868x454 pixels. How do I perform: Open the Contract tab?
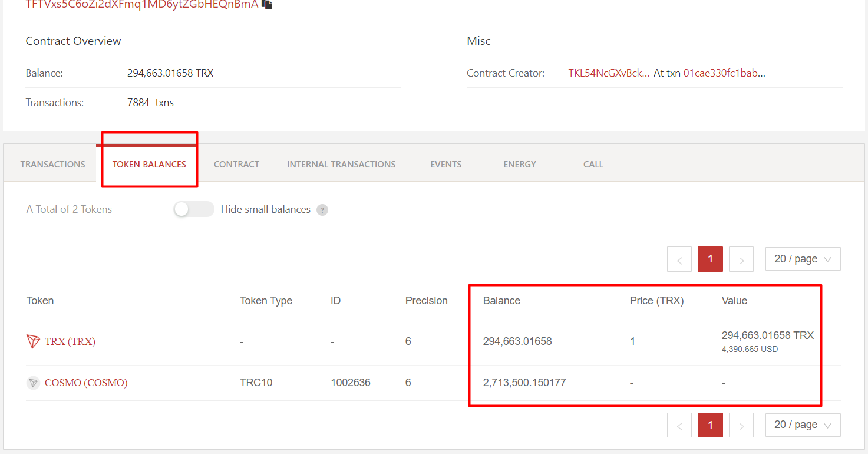pyautogui.click(x=236, y=165)
